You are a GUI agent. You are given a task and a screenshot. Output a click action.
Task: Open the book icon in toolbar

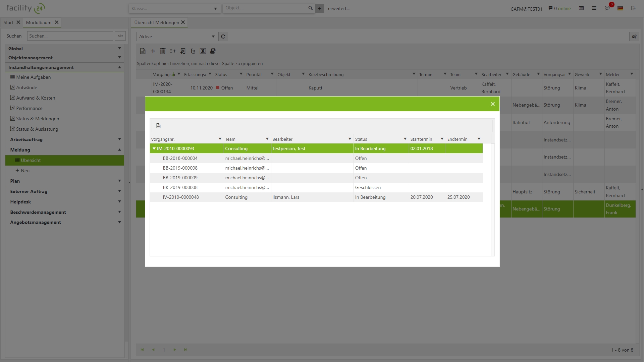coord(213,51)
